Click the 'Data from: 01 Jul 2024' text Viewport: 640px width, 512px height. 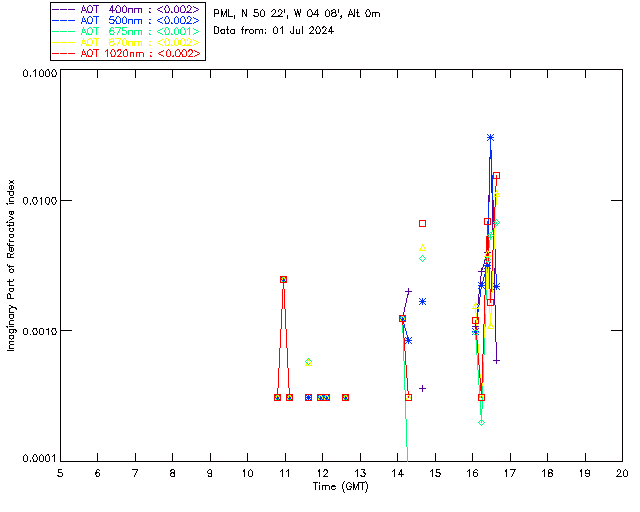tap(273, 30)
